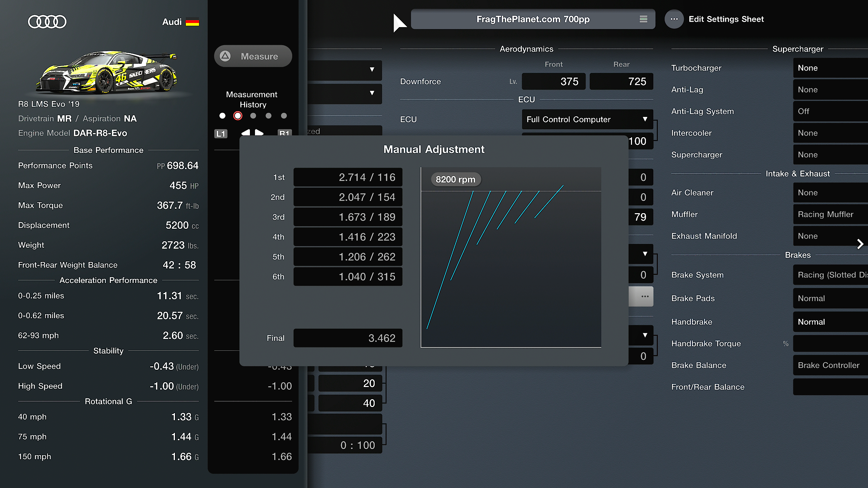Open the dropdown arrow below the ellipsis button
Screen dimensions: 868x488
645,335
